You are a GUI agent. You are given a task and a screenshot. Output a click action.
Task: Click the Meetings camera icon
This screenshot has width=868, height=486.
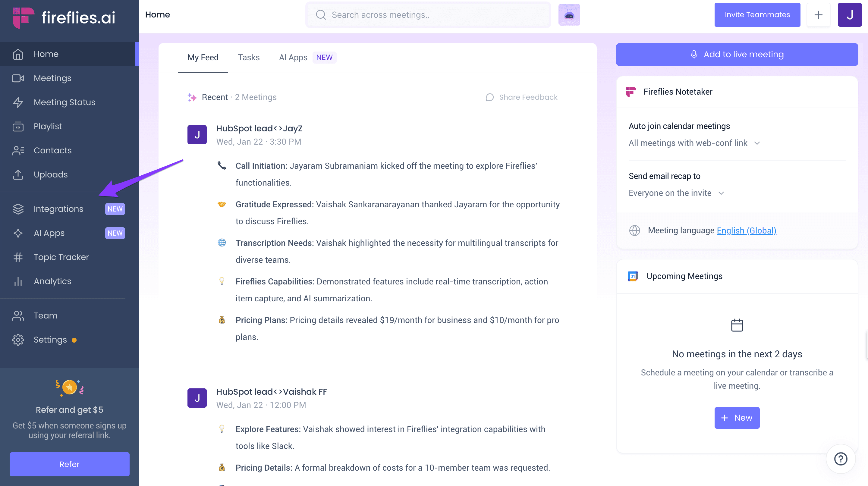point(18,78)
